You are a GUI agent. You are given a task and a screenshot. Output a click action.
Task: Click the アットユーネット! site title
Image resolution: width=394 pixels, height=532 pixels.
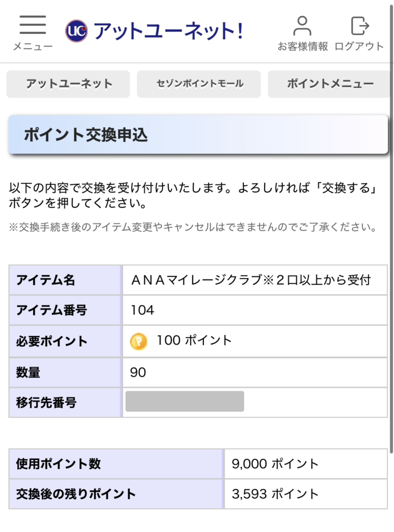pos(168,31)
